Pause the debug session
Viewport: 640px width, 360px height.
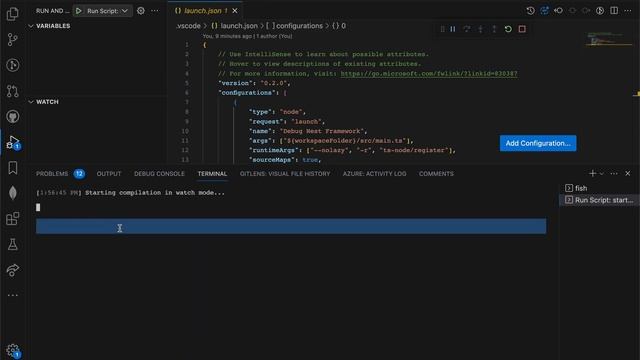[x=453, y=29]
